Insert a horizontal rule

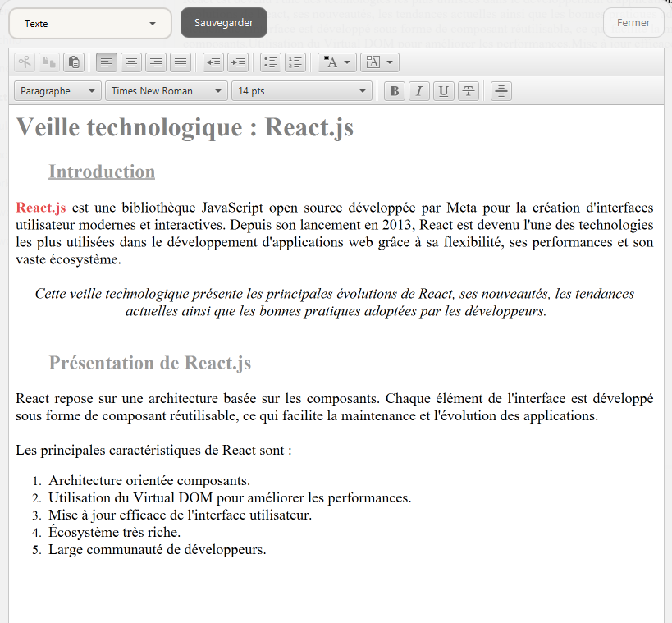pyautogui.click(x=501, y=91)
